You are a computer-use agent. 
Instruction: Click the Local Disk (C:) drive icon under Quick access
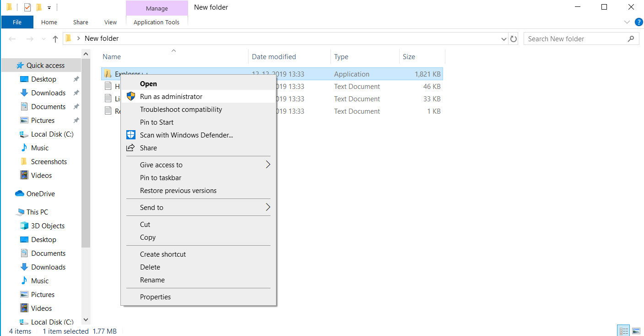[x=24, y=134]
